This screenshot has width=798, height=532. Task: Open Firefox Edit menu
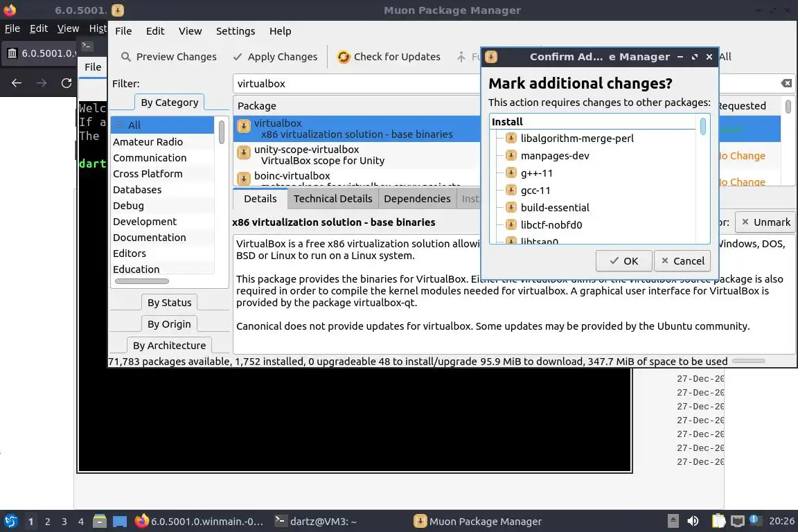click(39, 28)
